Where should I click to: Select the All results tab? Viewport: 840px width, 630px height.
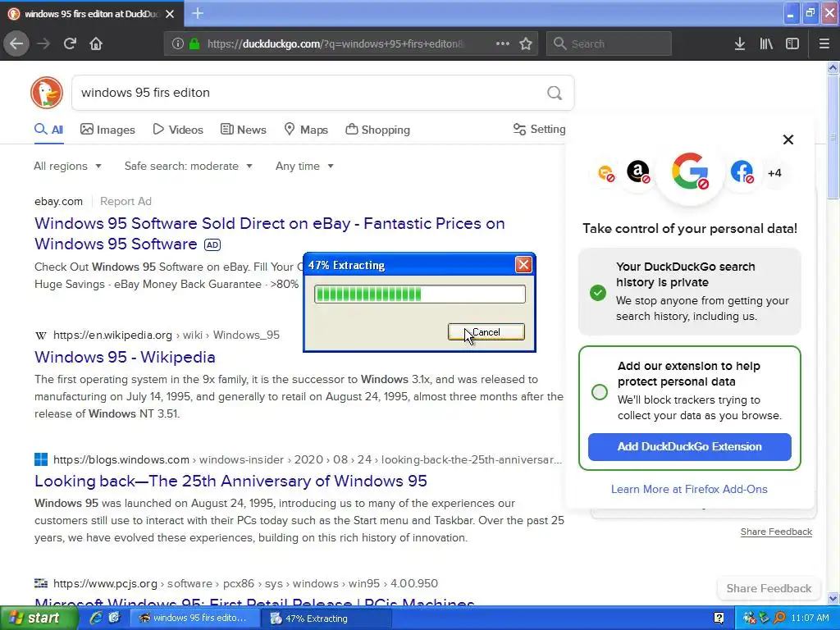pyautogui.click(x=48, y=130)
